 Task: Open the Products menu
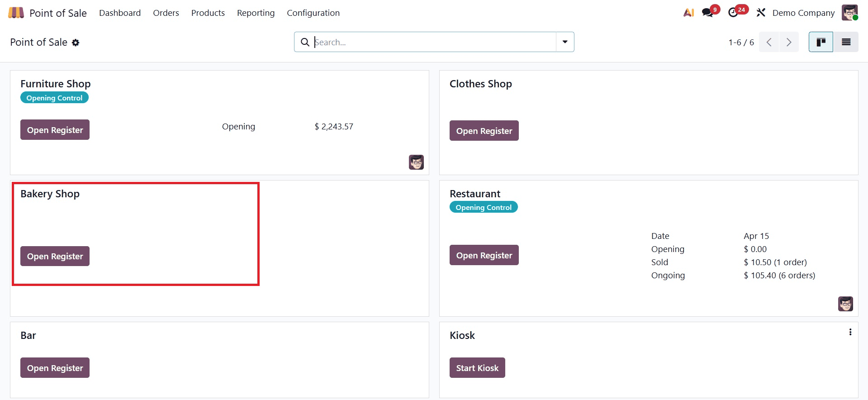pos(208,13)
